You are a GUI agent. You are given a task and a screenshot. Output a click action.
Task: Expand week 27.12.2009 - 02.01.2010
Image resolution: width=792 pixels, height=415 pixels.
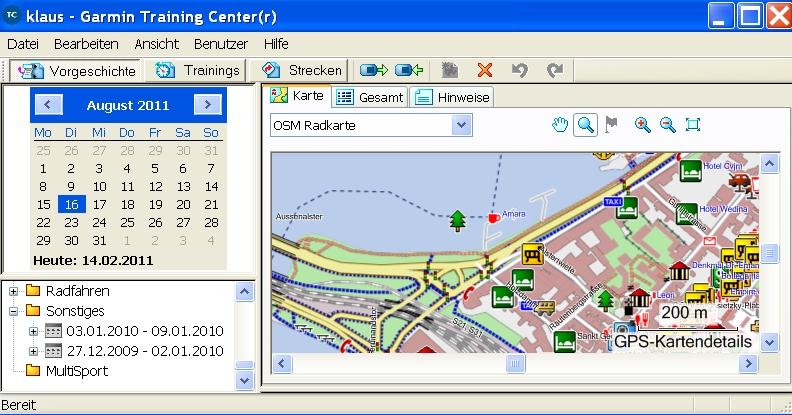(x=33, y=351)
